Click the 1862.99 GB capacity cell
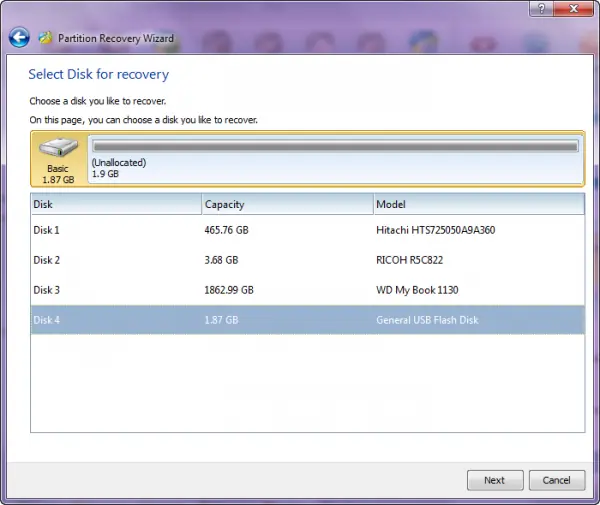 [229, 290]
